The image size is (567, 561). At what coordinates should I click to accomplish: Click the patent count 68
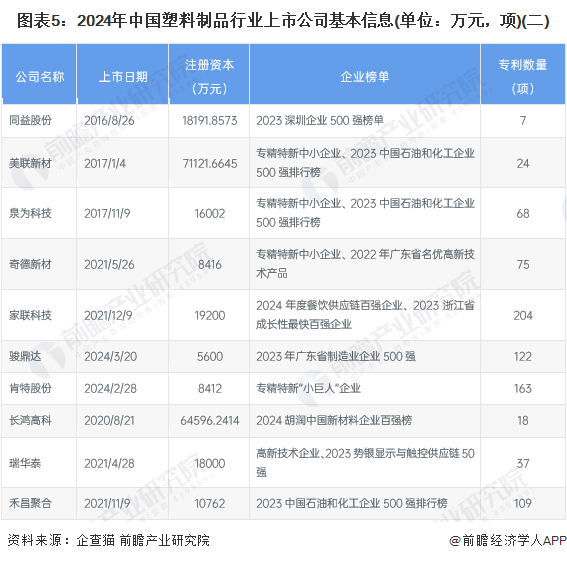[523, 213]
